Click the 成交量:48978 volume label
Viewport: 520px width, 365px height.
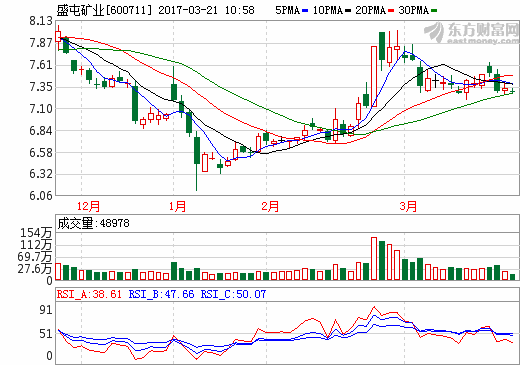click(x=93, y=223)
